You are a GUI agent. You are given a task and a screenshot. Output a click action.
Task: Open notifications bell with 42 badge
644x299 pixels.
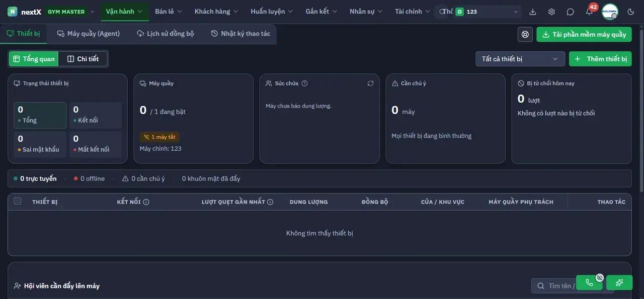click(x=589, y=12)
